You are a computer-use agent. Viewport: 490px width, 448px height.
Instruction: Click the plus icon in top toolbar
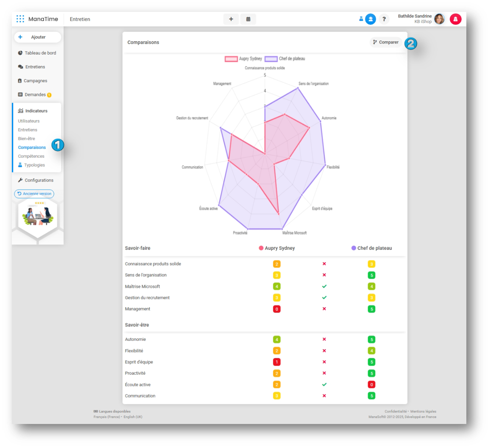(231, 19)
